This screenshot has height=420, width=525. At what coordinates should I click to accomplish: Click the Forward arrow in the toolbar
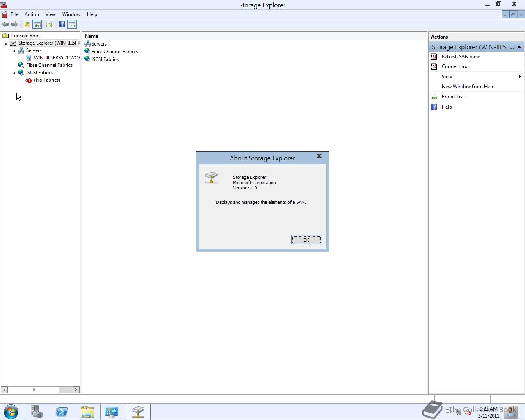coord(15,25)
